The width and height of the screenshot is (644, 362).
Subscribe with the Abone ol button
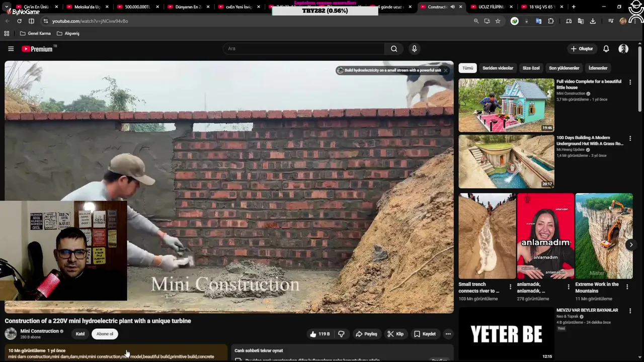click(x=105, y=334)
